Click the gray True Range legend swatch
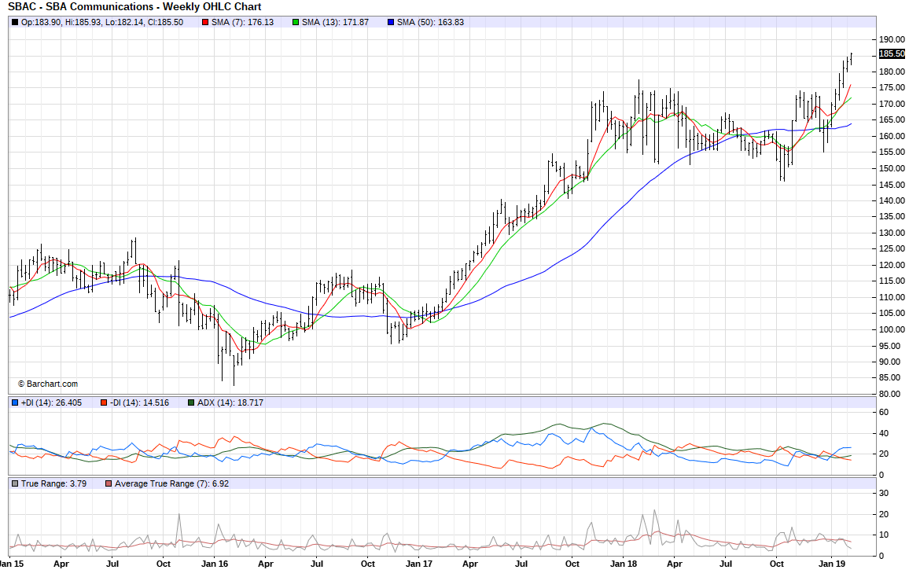The width and height of the screenshot is (909, 588). (x=15, y=483)
